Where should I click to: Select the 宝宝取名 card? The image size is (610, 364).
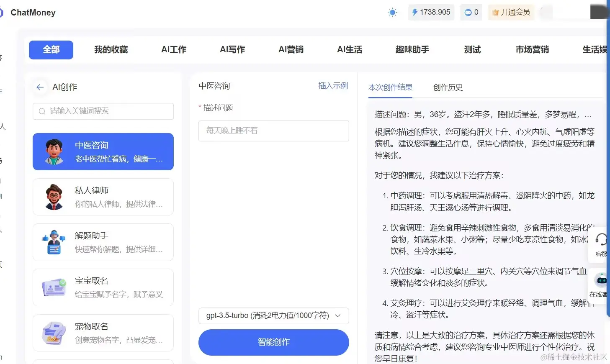(x=103, y=287)
